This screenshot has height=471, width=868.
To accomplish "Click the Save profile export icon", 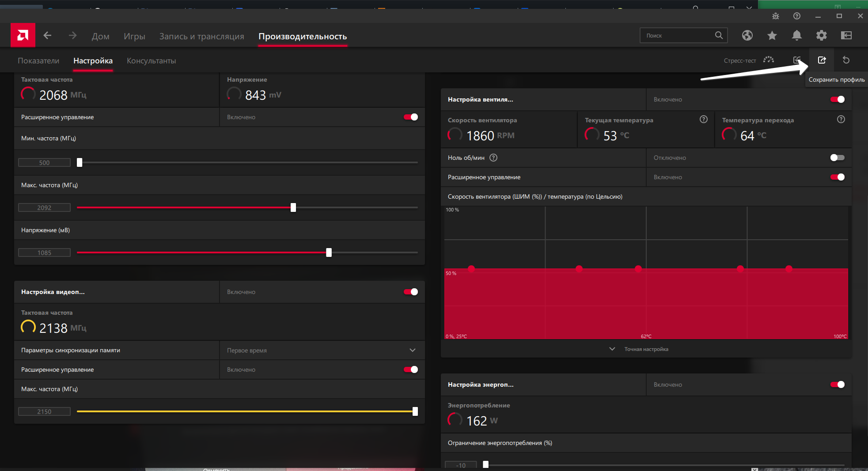I will tap(822, 60).
